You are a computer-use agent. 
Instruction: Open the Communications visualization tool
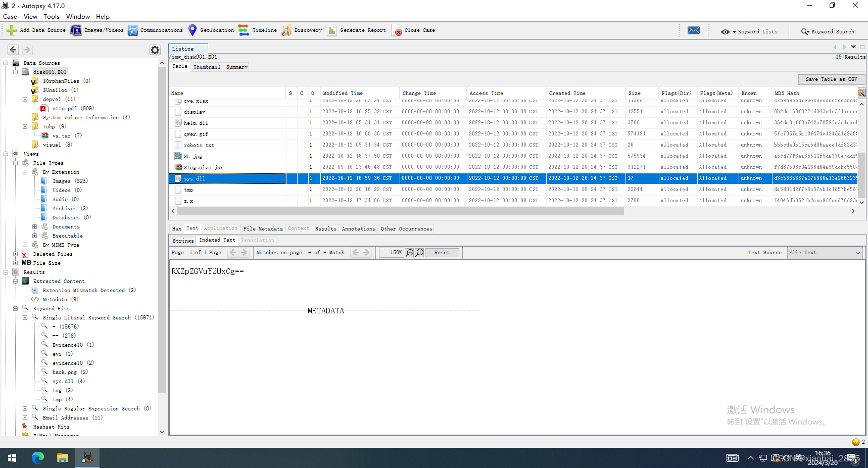point(155,30)
